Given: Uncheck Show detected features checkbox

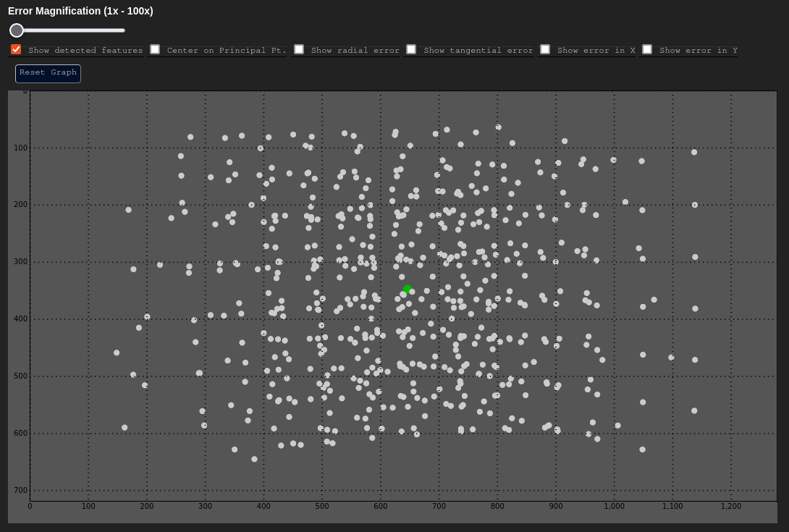Looking at the screenshot, I should (16, 49).
